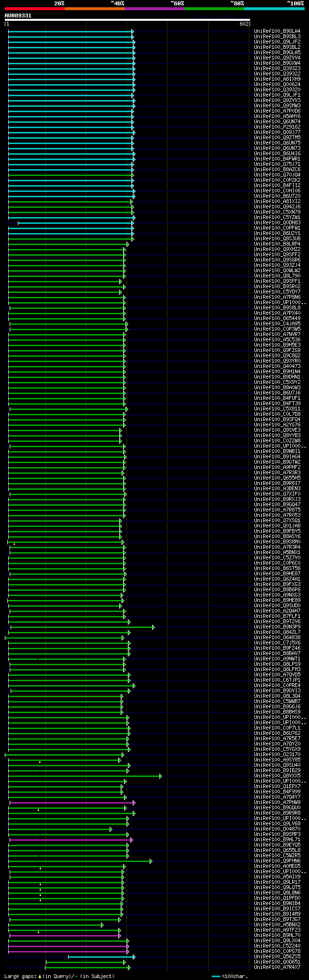
Task: Select hit label UniRef100_B8LRP4
Action: [277, 244]
